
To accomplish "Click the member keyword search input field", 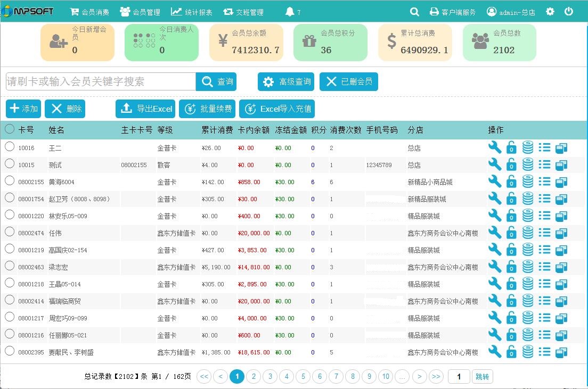I will tap(101, 81).
